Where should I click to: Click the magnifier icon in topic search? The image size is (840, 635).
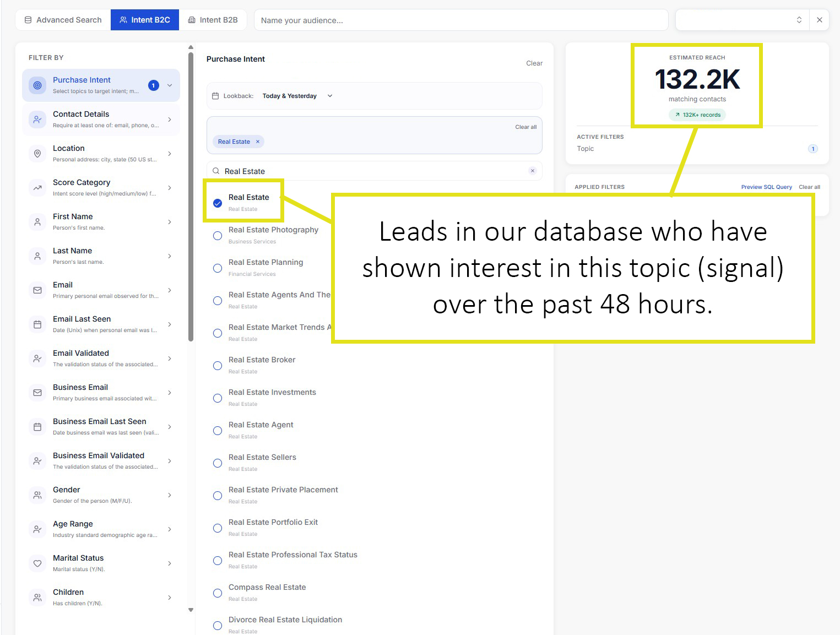[216, 171]
